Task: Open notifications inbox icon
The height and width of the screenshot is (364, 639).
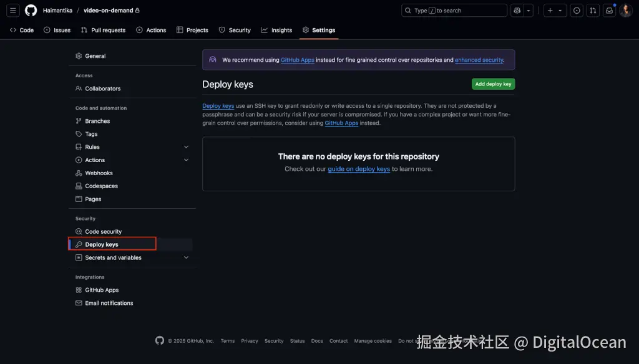Action: [609, 11]
